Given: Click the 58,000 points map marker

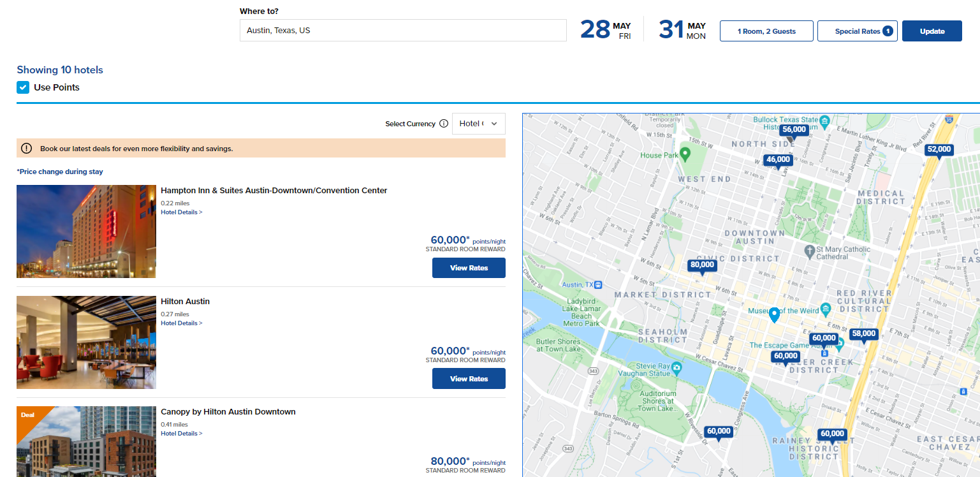Looking at the screenshot, I should (864, 334).
